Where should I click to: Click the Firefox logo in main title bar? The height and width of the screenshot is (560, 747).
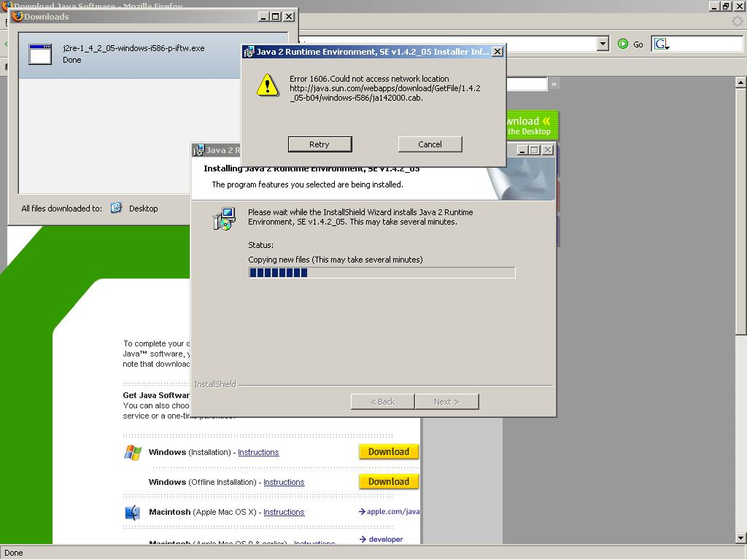(x=7, y=6)
